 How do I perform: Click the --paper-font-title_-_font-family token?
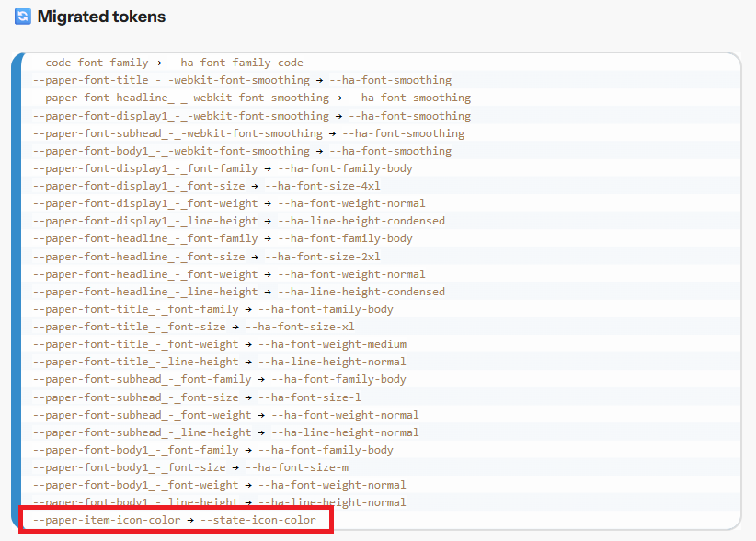pyautogui.click(x=135, y=309)
